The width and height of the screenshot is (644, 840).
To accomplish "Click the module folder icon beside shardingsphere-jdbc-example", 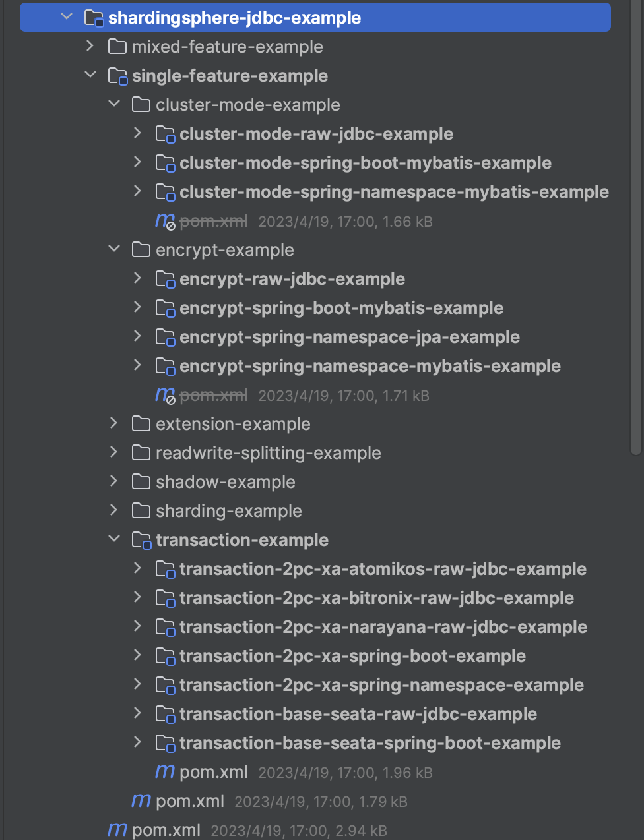I will [x=92, y=18].
